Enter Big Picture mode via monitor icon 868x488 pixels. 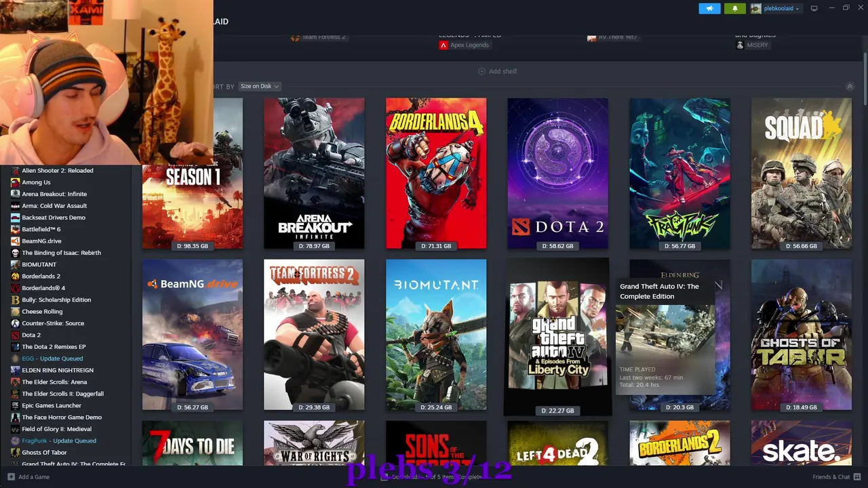(814, 8)
